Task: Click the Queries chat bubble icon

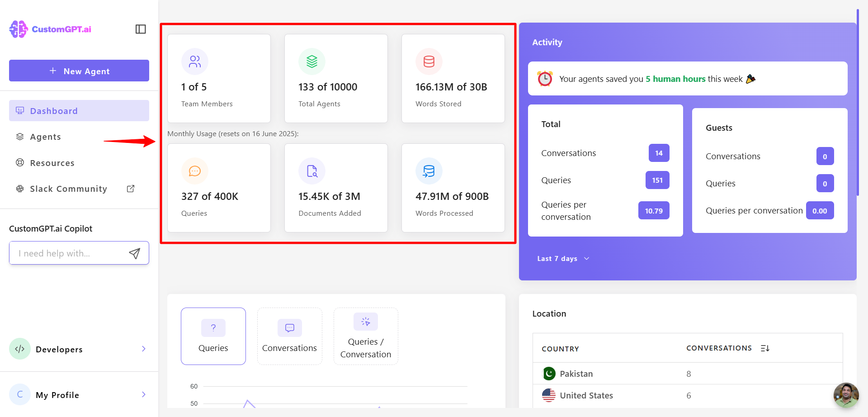Action: pos(195,171)
